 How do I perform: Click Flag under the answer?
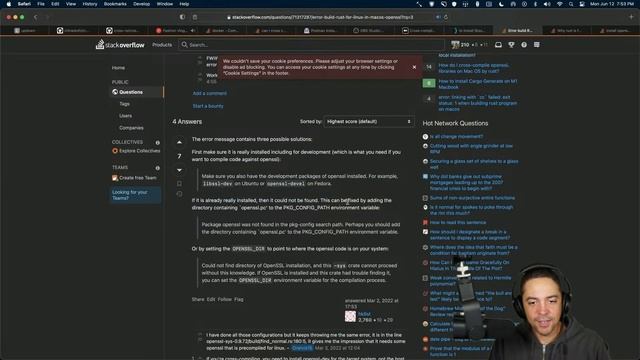(x=239, y=300)
